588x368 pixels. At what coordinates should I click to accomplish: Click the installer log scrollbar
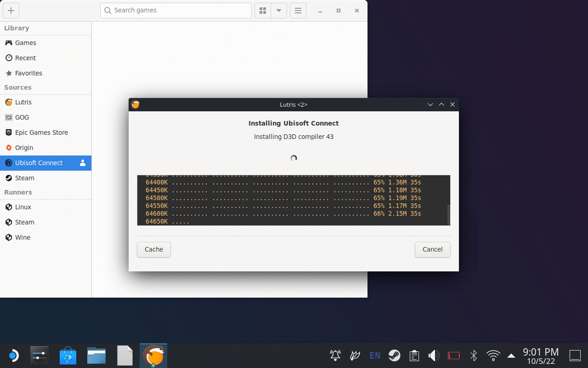coord(448,214)
